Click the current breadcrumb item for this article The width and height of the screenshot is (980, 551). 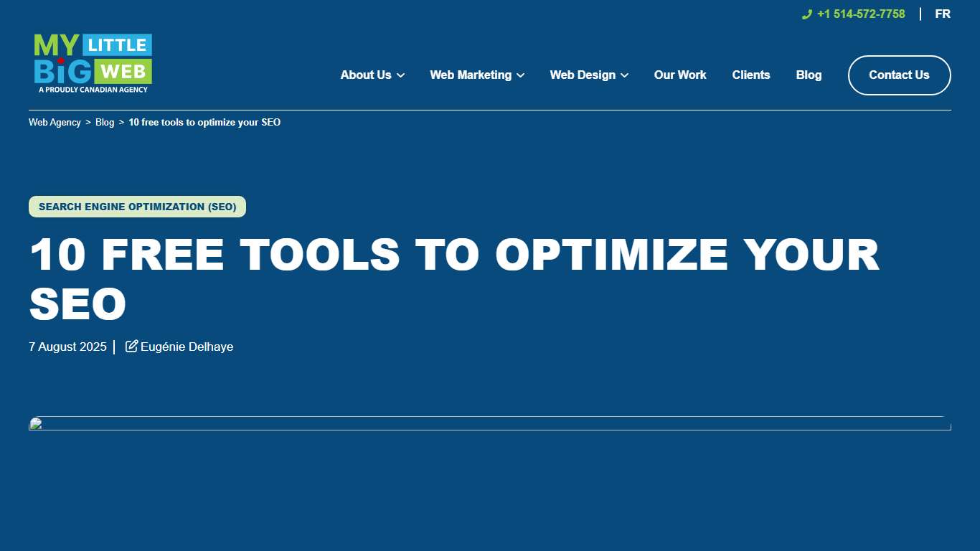coord(204,122)
